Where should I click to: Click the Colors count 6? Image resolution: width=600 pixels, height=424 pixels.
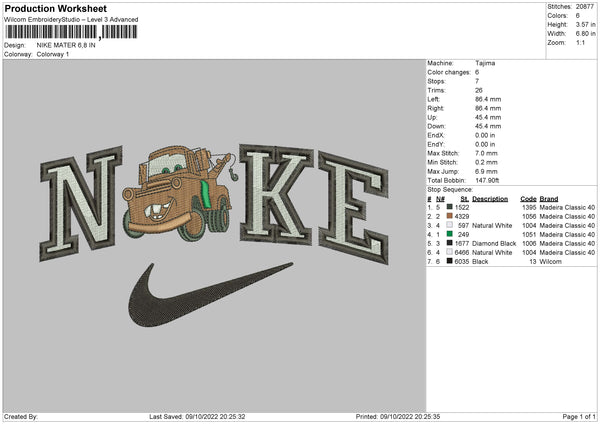point(578,16)
